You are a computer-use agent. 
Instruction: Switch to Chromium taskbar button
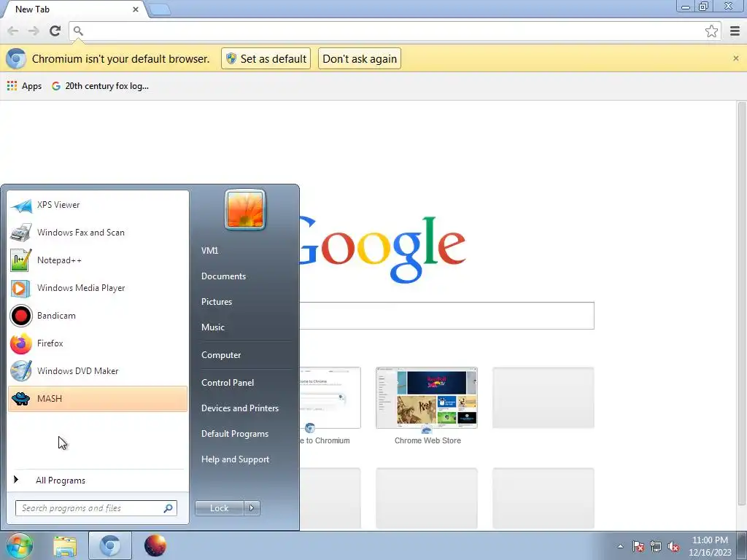109,545
